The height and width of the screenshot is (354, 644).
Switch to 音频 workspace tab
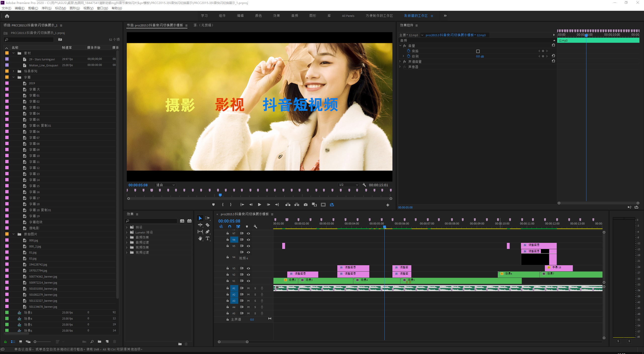(295, 16)
